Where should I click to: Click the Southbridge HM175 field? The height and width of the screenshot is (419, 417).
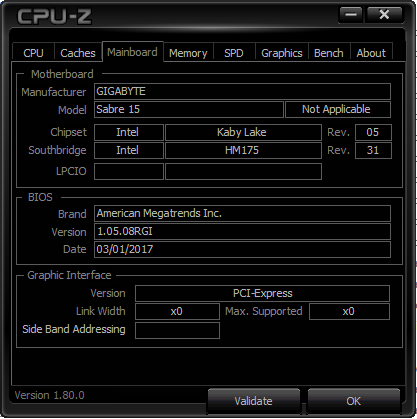(x=243, y=150)
